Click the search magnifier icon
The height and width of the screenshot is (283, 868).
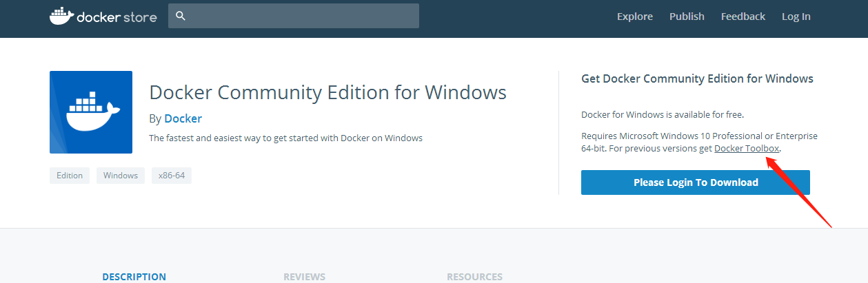[181, 16]
